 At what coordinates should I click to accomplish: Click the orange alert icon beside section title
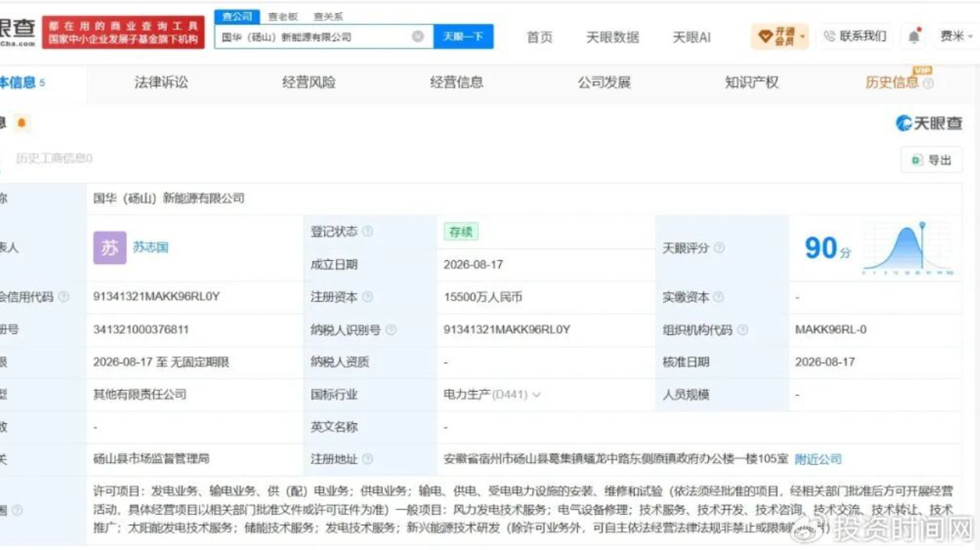(x=21, y=122)
